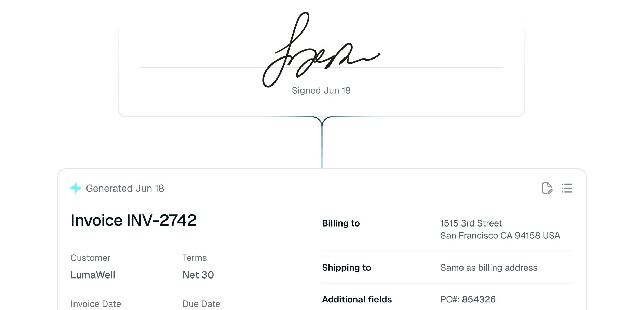Click the Customer field label
This screenshot has width=644, height=310.
tap(90, 258)
